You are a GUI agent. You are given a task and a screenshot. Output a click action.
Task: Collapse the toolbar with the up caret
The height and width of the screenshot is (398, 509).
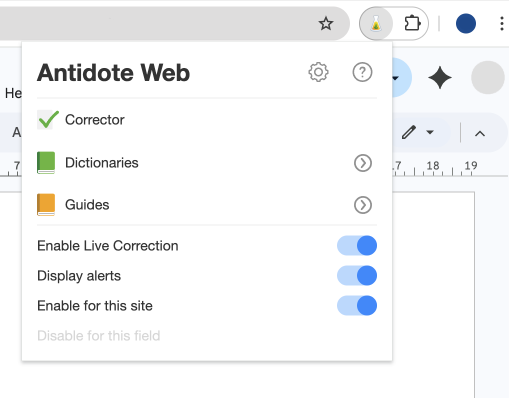[480, 134]
